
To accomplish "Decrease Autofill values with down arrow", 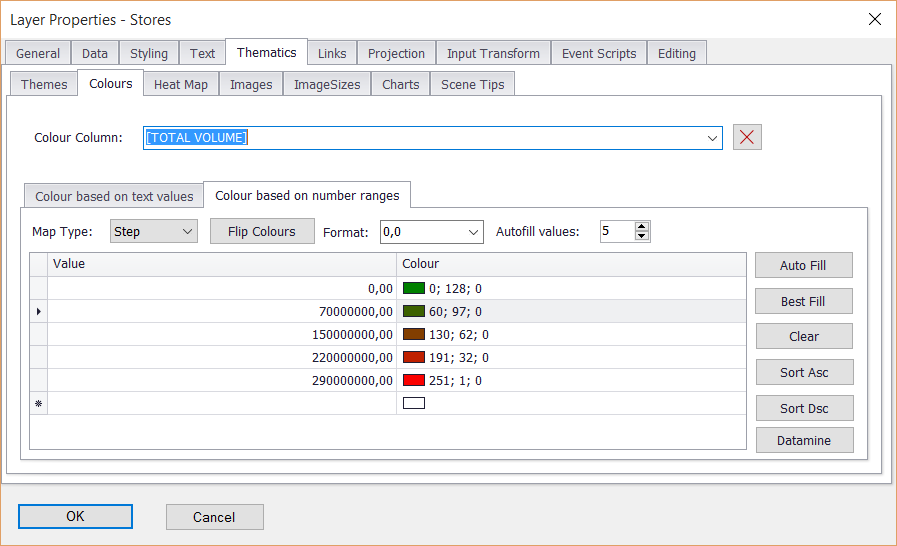I will 642,237.
